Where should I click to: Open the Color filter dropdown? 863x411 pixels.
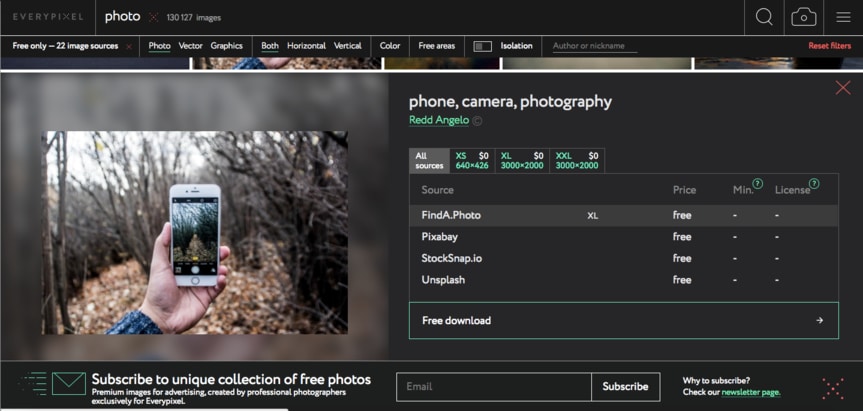pos(390,46)
